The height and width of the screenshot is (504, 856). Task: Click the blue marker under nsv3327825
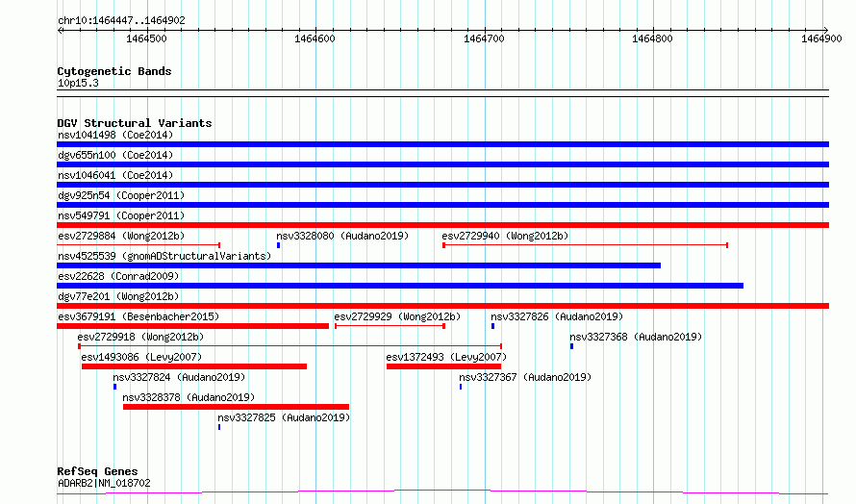[x=219, y=427]
